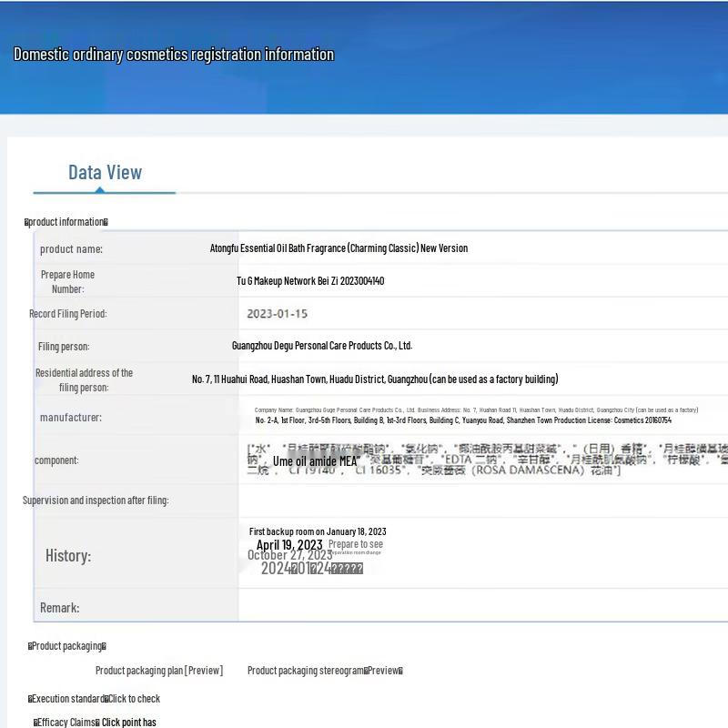Click the 'Product packaging' section heading

click(x=66, y=646)
